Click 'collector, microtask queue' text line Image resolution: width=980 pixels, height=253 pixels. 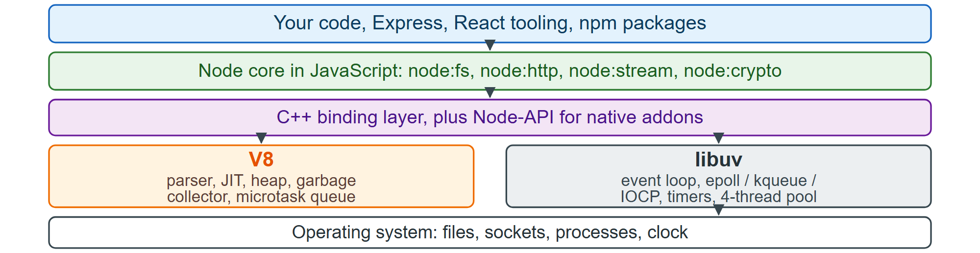261,197
